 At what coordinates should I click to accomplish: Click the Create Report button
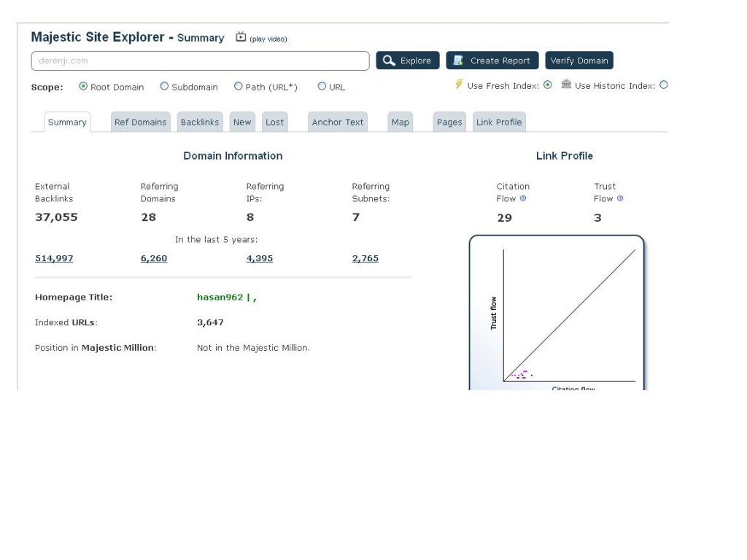coord(492,61)
